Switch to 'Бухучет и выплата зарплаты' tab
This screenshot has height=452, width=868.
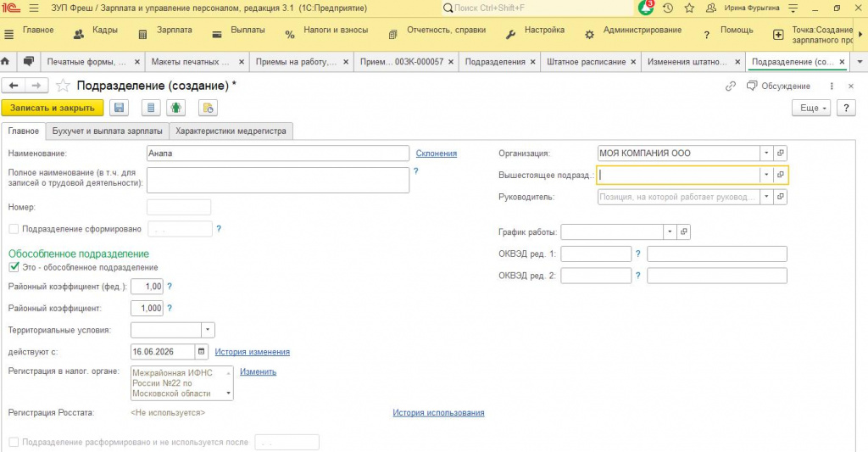click(108, 131)
